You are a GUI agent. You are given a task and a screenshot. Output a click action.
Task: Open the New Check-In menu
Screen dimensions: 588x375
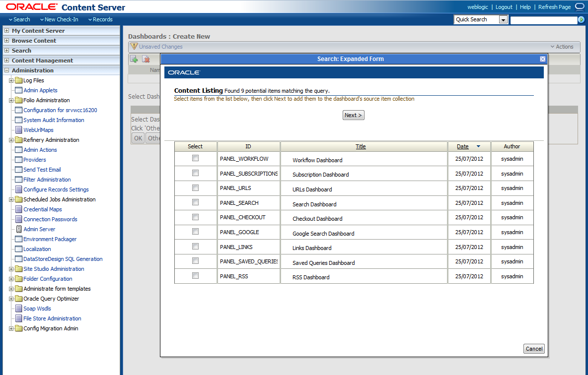pyautogui.click(x=59, y=19)
